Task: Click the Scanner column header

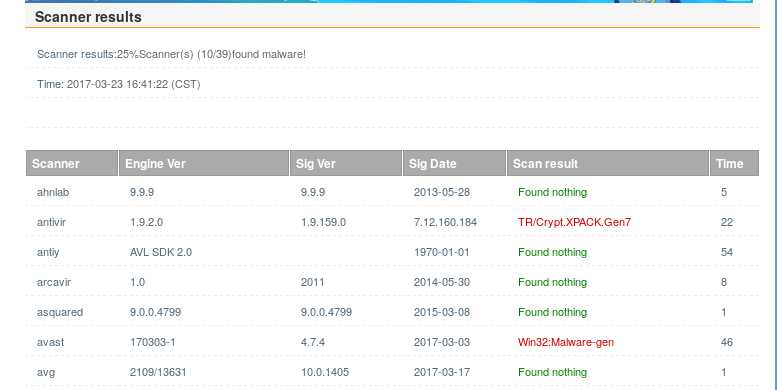Action: click(x=72, y=164)
